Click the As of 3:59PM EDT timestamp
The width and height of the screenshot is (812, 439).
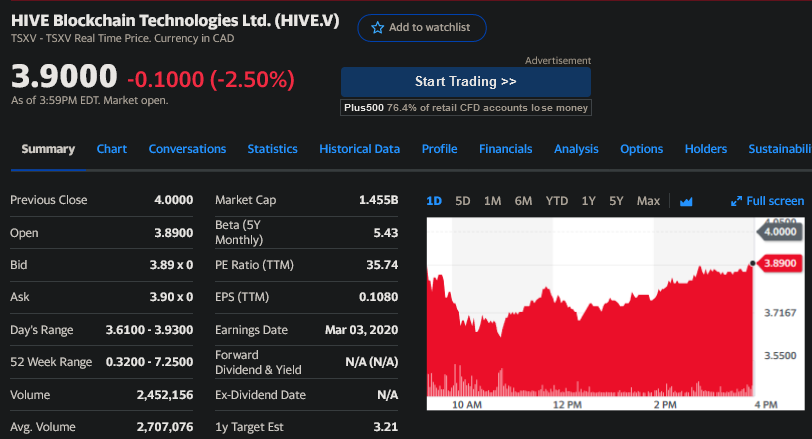click(90, 100)
